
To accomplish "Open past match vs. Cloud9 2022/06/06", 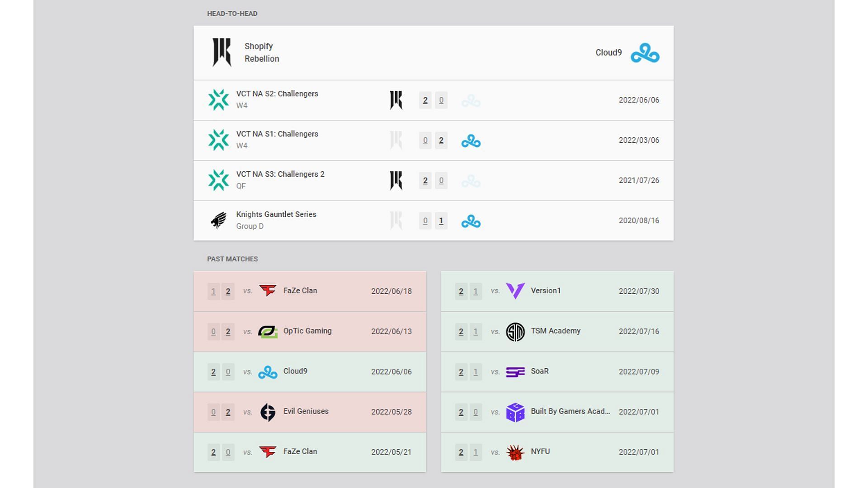I will (x=310, y=372).
